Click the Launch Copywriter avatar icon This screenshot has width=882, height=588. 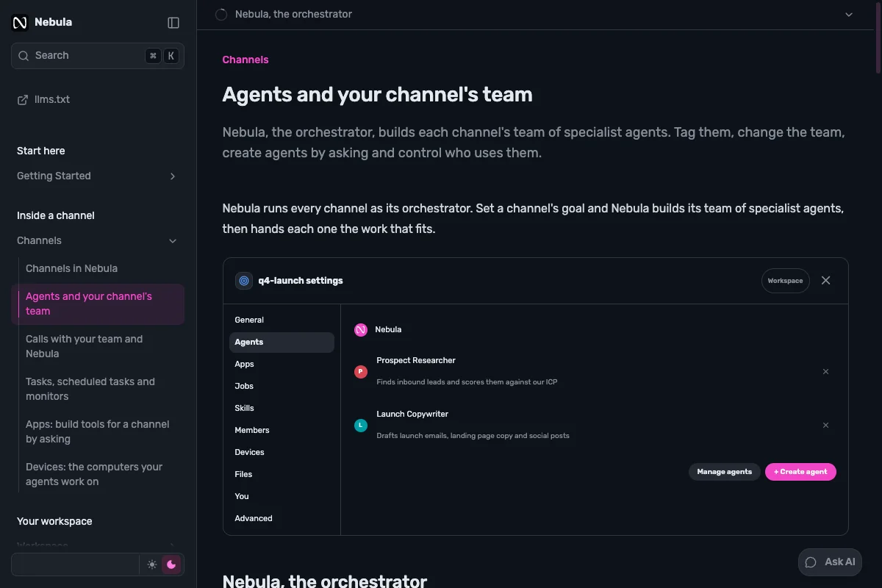click(x=361, y=426)
